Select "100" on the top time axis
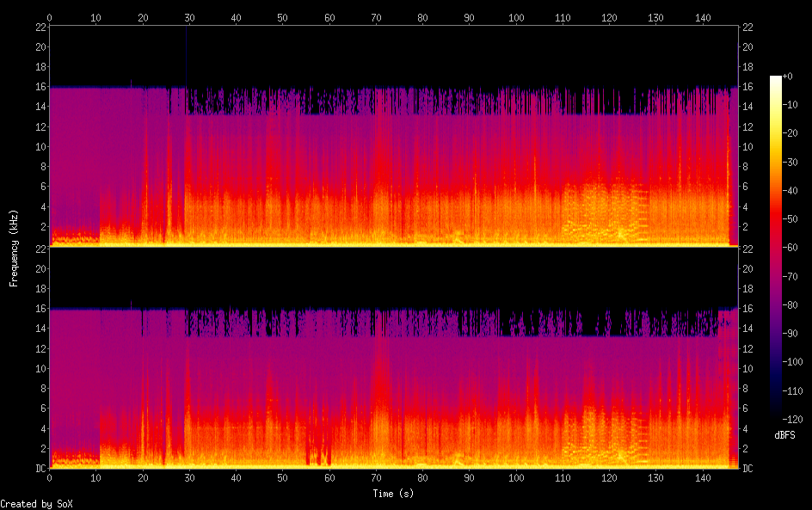812x510 pixels. (516, 17)
